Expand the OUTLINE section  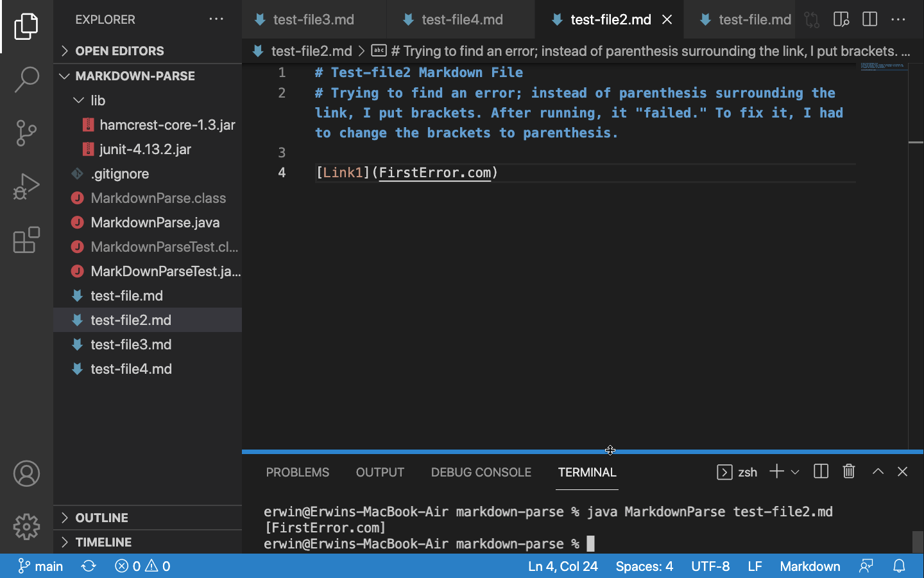(148, 518)
